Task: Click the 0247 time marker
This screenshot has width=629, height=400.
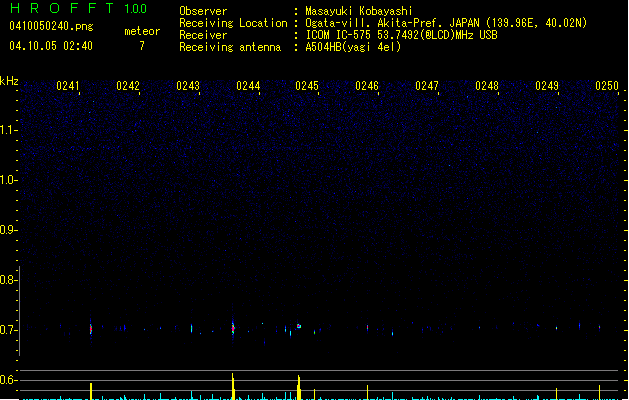Action: coord(427,86)
